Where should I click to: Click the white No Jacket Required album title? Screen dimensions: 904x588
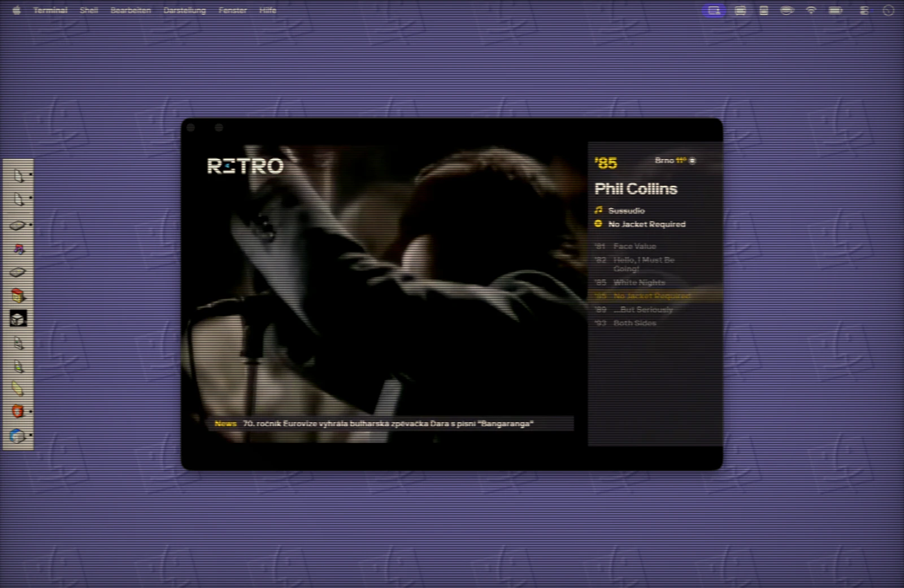pyautogui.click(x=647, y=224)
